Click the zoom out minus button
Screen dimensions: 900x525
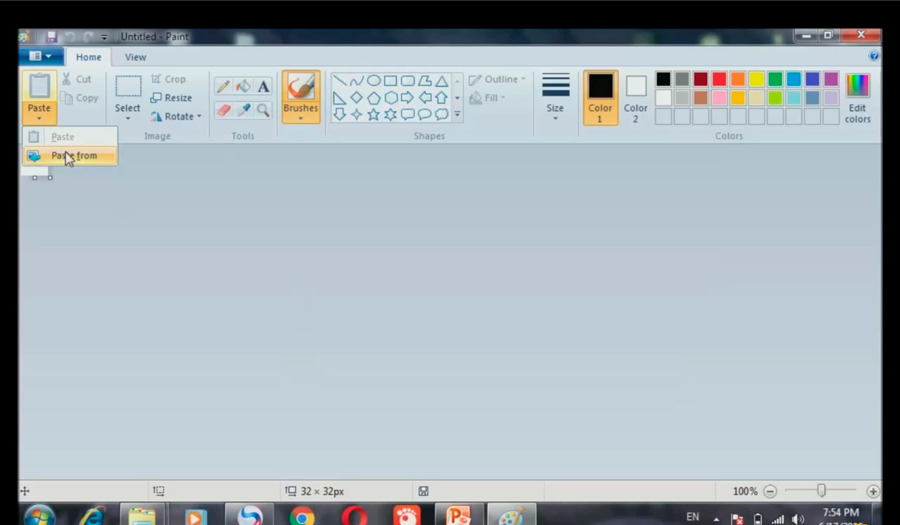tap(770, 491)
